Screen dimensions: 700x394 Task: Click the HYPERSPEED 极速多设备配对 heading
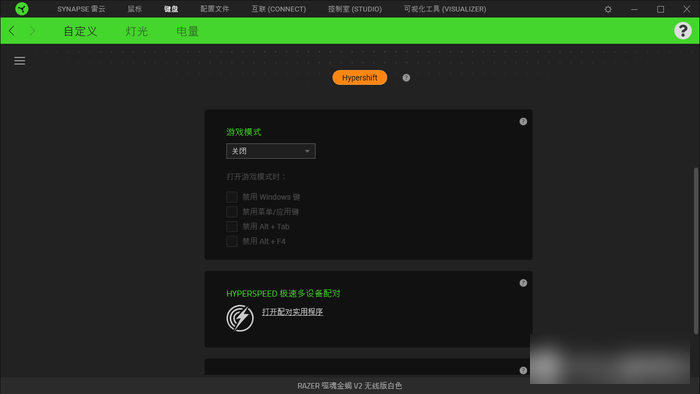coord(283,294)
